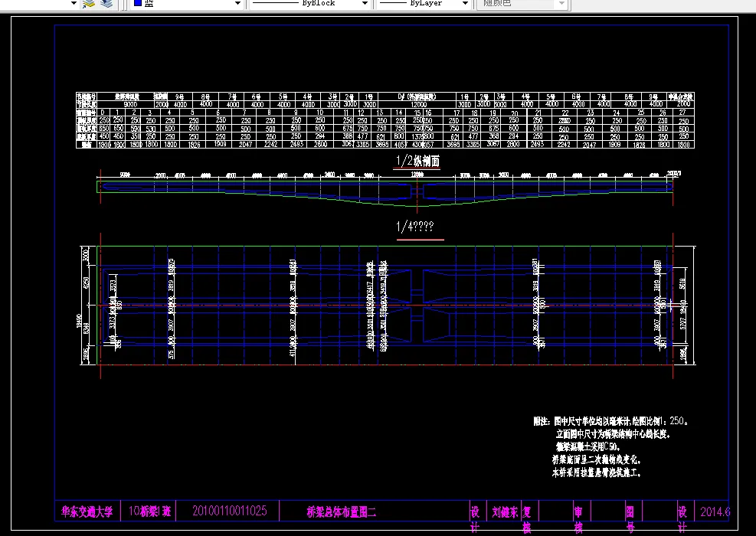Select the date 2014.6 in the title block
The image size is (756, 536).
715,512
